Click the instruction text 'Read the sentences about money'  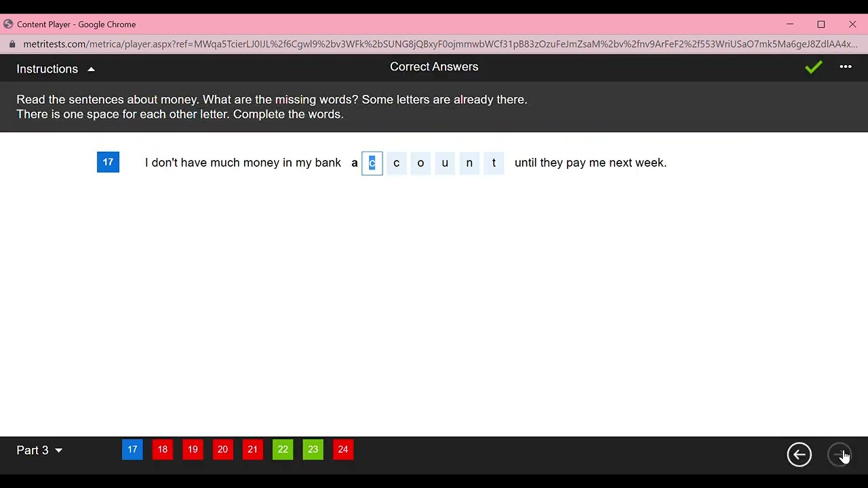tap(106, 100)
